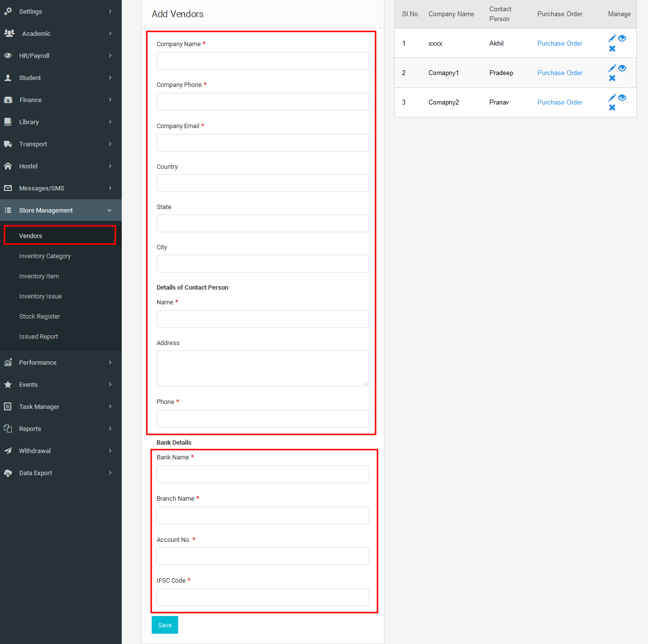Viewport: 648px width, 644px height.
Task: Click the Pradeep contact person cell
Action: (x=501, y=73)
